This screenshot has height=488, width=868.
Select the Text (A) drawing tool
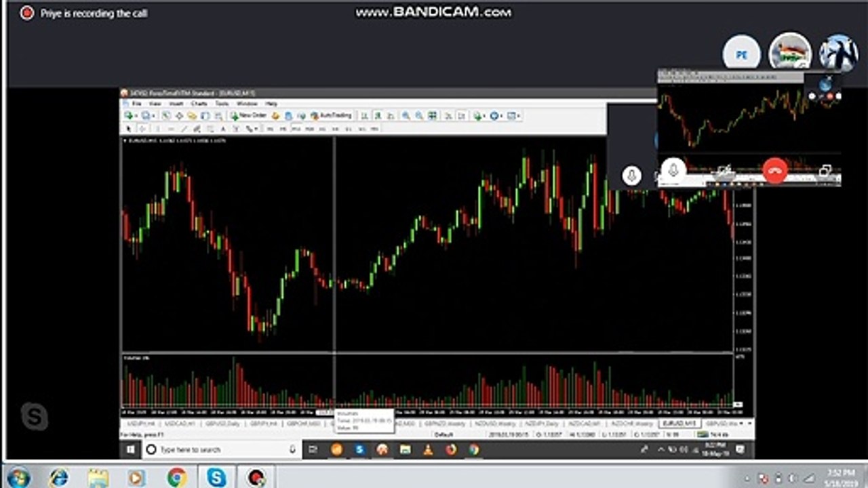tap(223, 128)
